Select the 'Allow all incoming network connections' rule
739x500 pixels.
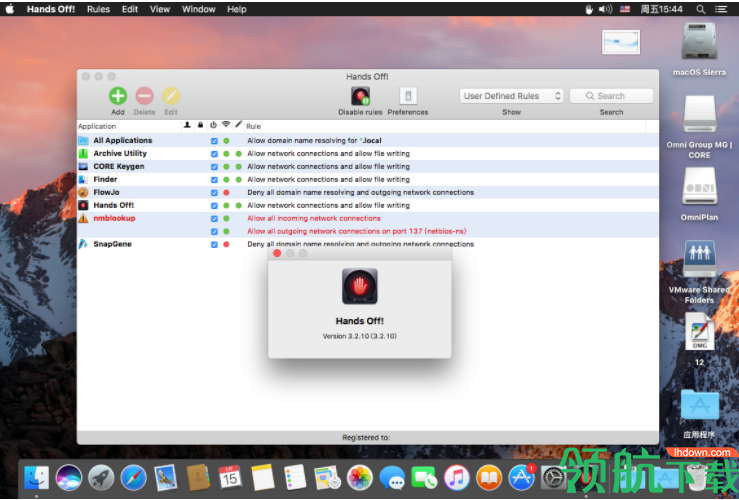(x=314, y=218)
